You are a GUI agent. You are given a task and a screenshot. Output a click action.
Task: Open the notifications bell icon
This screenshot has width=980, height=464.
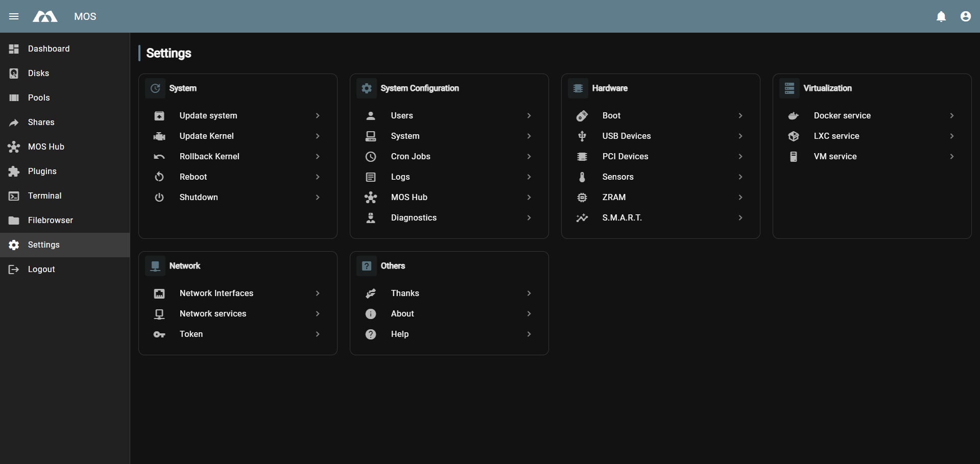click(x=941, y=16)
